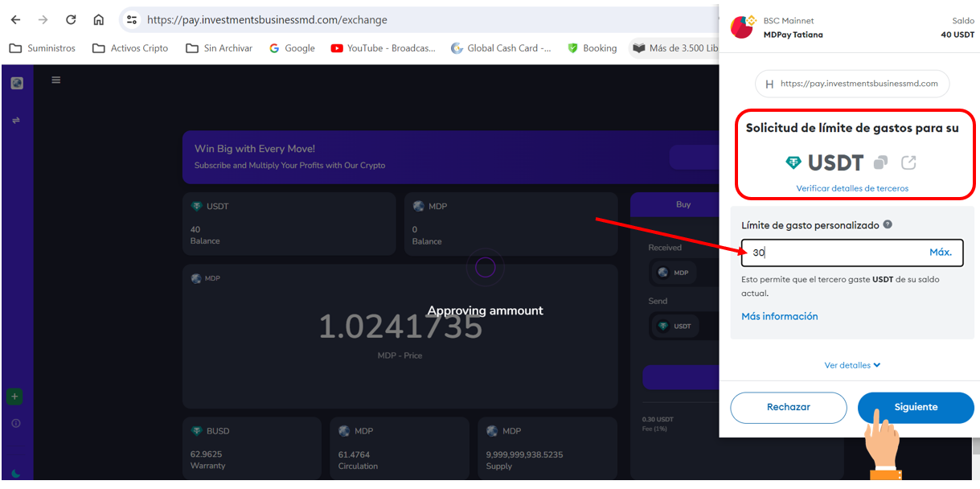980x489 pixels.
Task: Click the swap arrows icon in sidebar
Action: point(16,120)
